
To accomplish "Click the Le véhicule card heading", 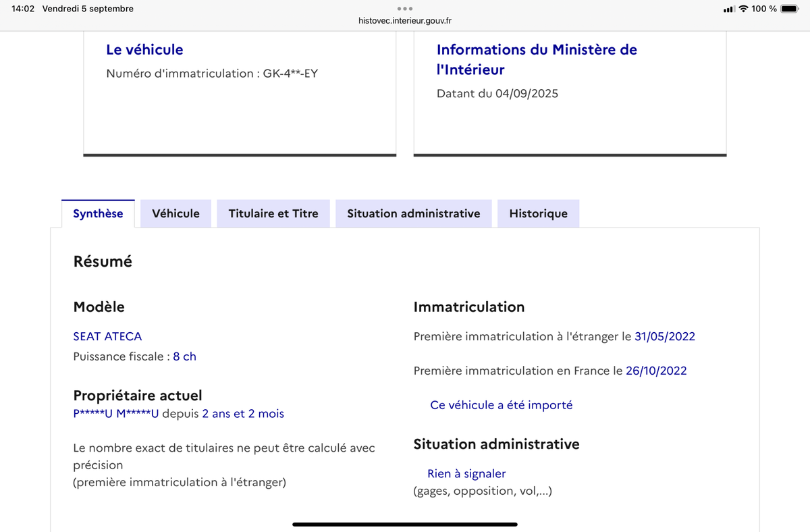I will (x=144, y=49).
